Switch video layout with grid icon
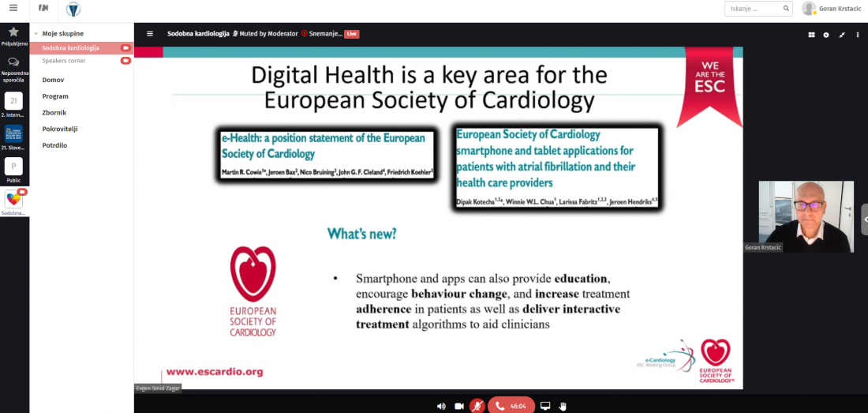The height and width of the screenshot is (413, 868). (811, 34)
